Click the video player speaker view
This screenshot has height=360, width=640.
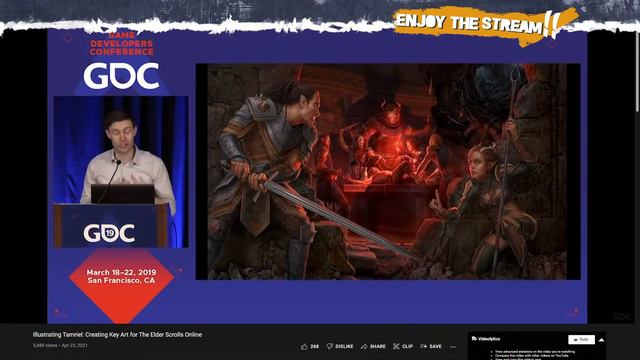pos(121,172)
